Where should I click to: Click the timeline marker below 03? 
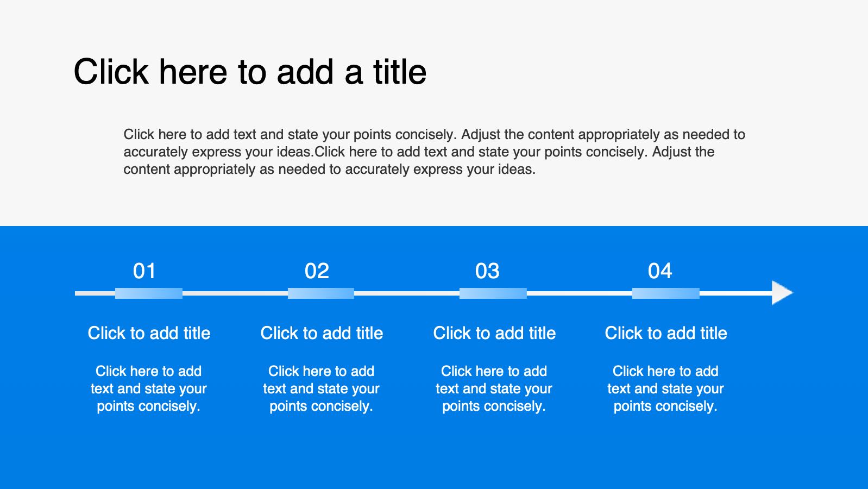pyautogui.click(x=493, y=293)
